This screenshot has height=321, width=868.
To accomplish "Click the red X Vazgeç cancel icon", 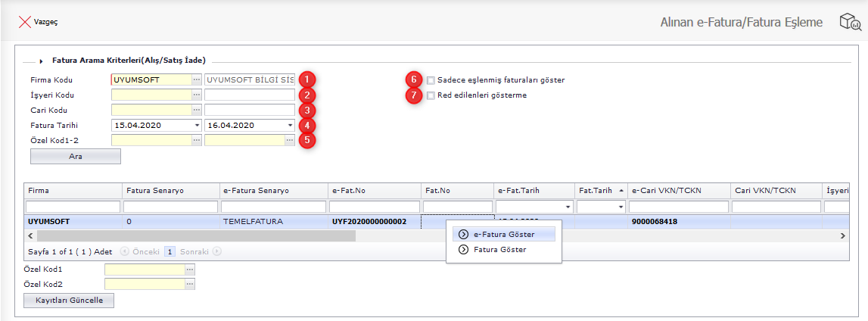I will coord(24,22).
